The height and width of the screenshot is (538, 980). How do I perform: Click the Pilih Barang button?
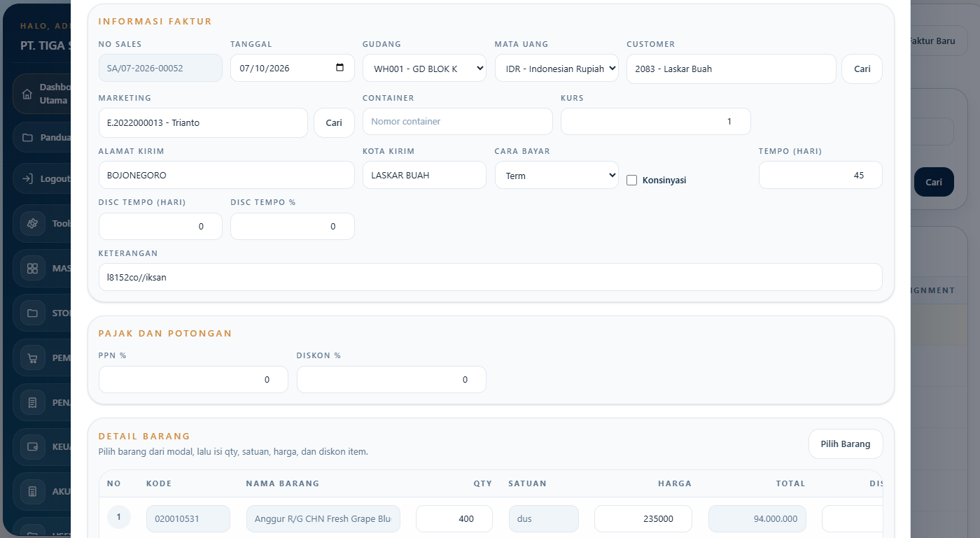click(x=846, y=444)
